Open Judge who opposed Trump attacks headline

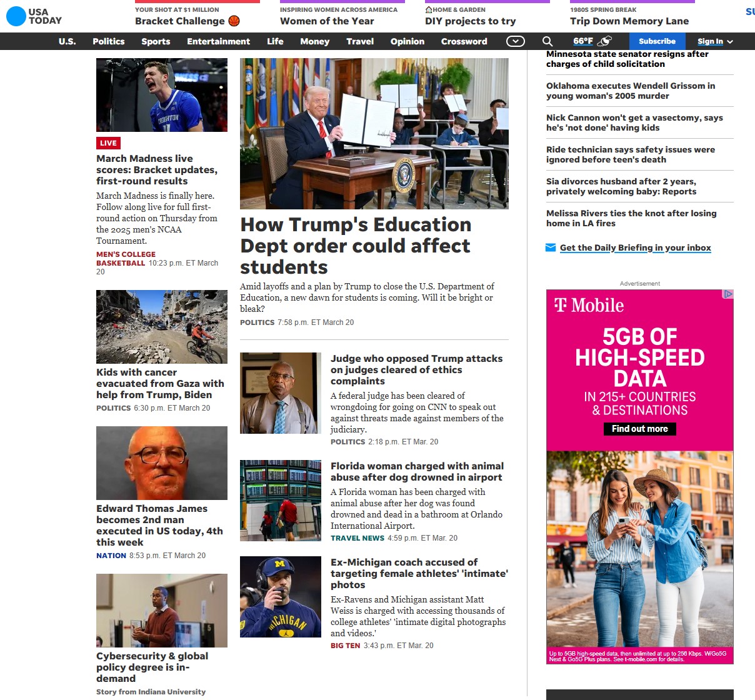[x=417, y=370]
